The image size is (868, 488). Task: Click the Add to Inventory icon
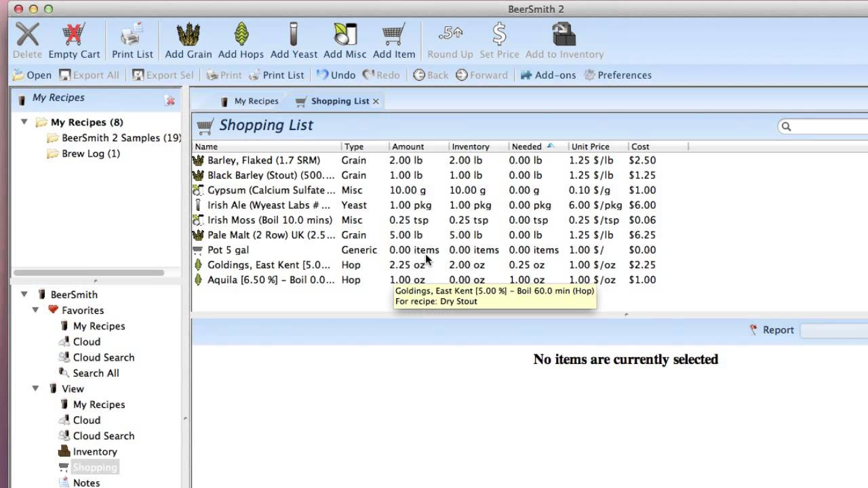tap(564, 35)
